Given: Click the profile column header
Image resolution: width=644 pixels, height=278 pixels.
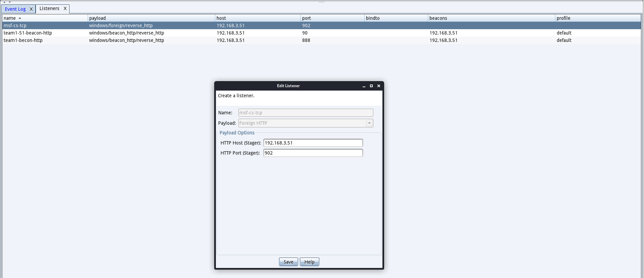Looking at the screenshot, I should tap(598, 18).
